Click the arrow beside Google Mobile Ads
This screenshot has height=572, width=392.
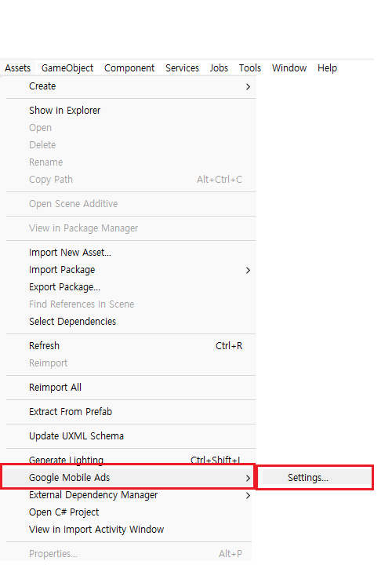(x=248, y=478)
